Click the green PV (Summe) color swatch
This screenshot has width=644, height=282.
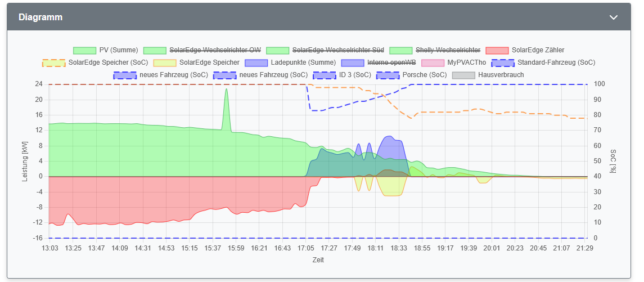click(84, 50)
